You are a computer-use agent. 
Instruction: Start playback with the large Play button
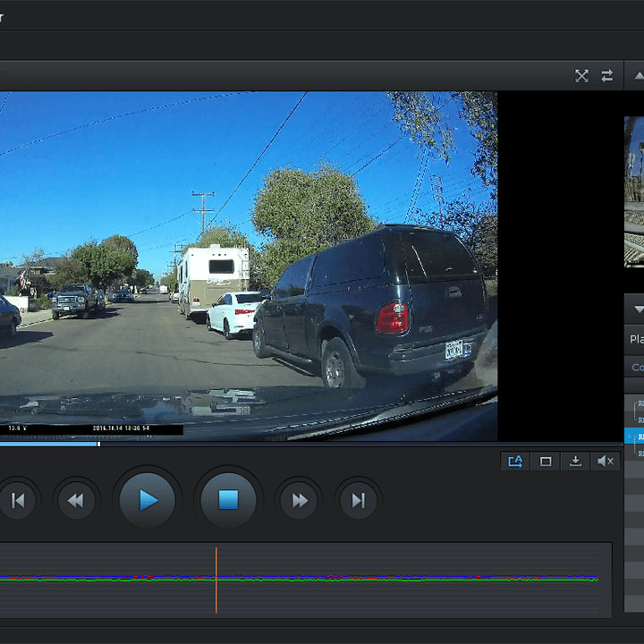tap(147, 500)
